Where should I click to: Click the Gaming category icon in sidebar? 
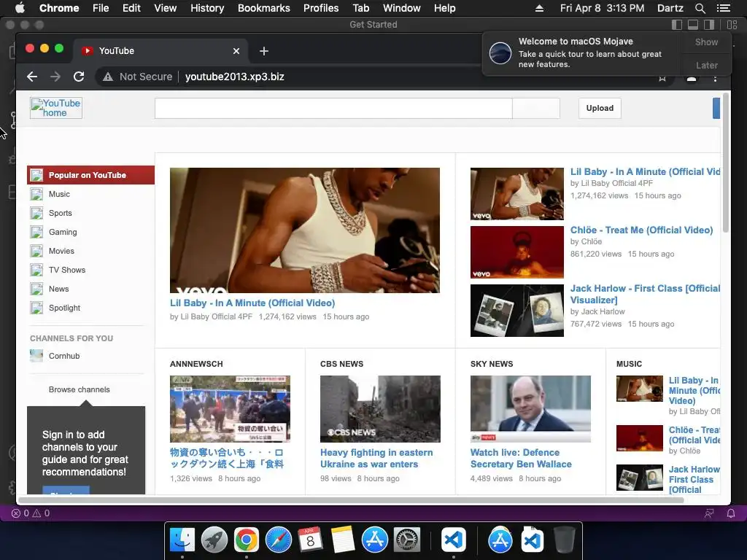[36, 232]
